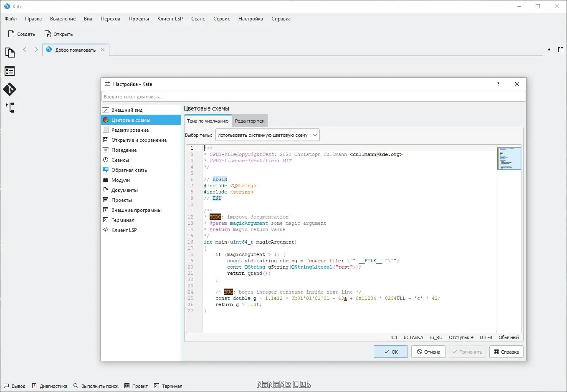The height and width of the screenshot is (392, 567).
Task: Click the split view icon
Action: 561,50
